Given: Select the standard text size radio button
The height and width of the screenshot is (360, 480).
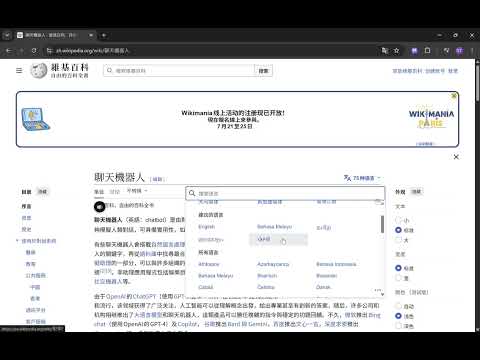Looking at the screenshot, I should (x=398, y=230).
